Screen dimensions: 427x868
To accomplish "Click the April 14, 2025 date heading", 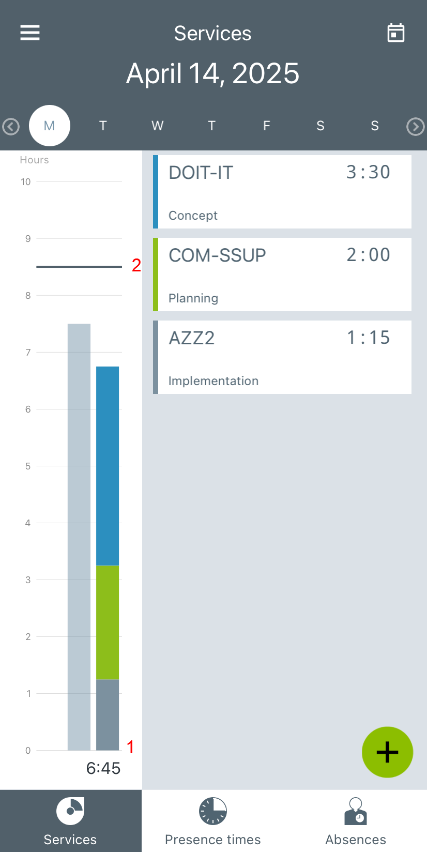I will pyautogui.click(x=213, y=73).
